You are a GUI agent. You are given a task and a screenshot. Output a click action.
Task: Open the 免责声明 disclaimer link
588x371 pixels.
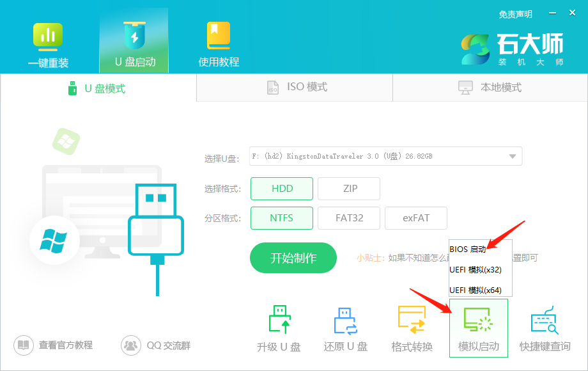(515, 13)
